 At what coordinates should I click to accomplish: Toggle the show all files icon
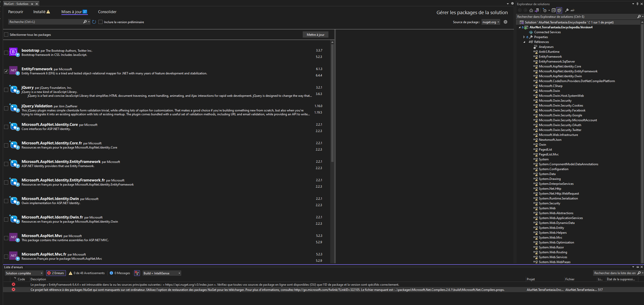(x=559, y=10)
